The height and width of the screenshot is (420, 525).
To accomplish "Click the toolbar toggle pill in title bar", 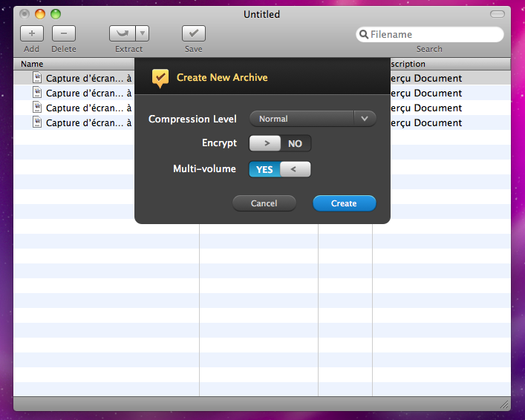I will (x=498, y=14).
